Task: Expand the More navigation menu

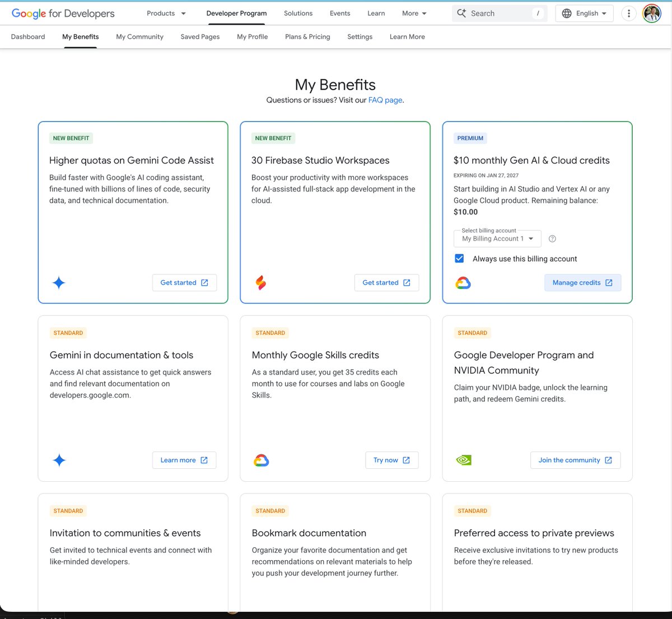Action: 414,13
